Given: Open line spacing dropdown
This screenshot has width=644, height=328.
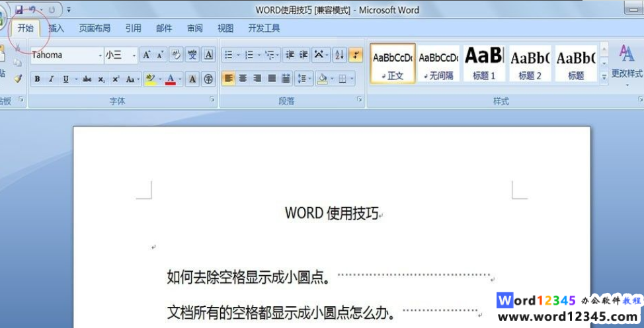Looking at the screenshot, I should 304,79.
